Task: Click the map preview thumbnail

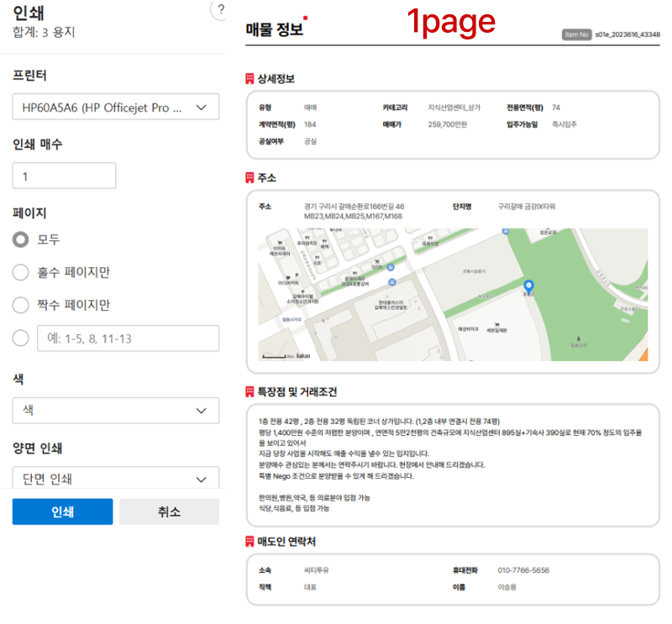Action: point(453,295)
